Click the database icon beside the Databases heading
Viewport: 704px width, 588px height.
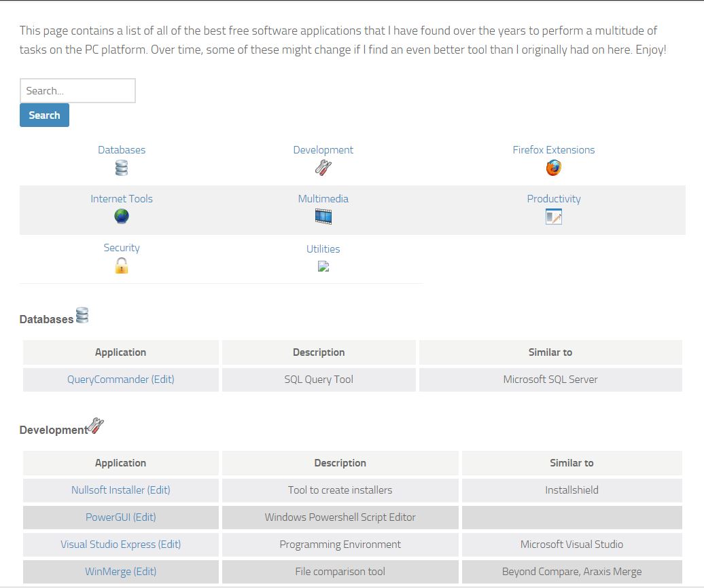(x=83, y=315)
